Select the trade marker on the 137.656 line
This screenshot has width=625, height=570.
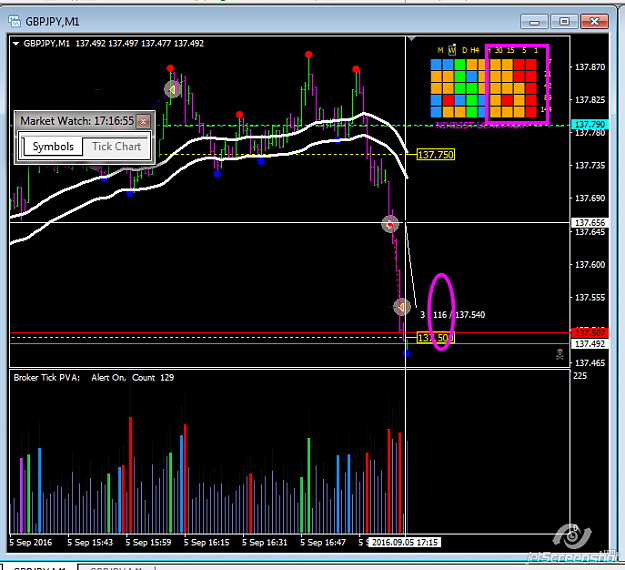tap(390, 224)
